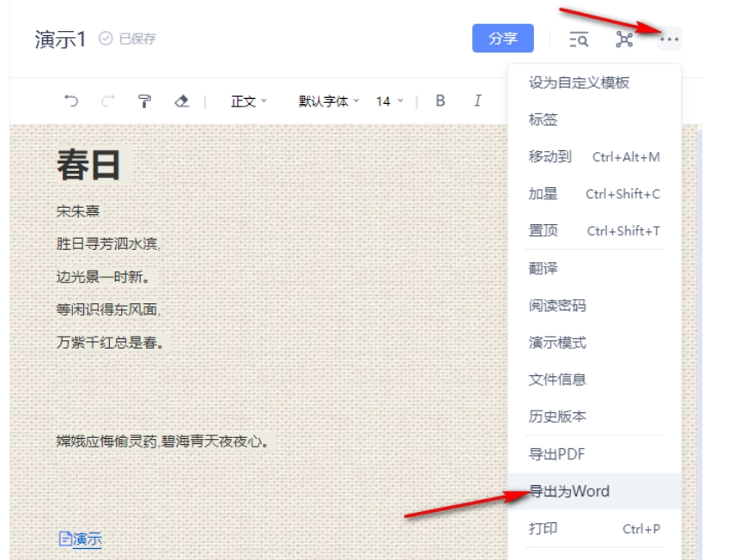
Task: Click the 春日 title heading
Action: [x=89, y=165]
